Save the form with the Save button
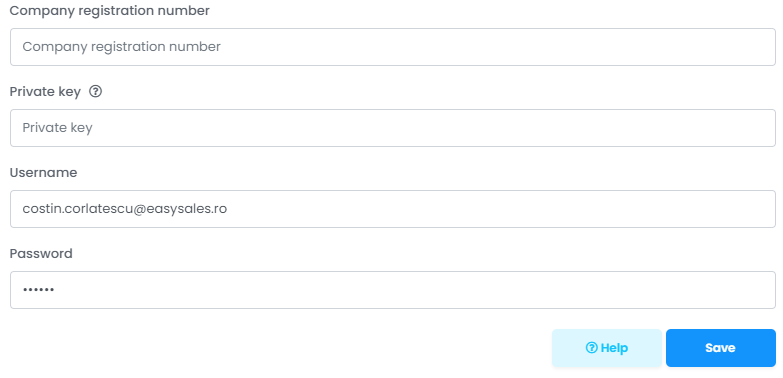Screen dimensions: 783x378 click(721, 348)
